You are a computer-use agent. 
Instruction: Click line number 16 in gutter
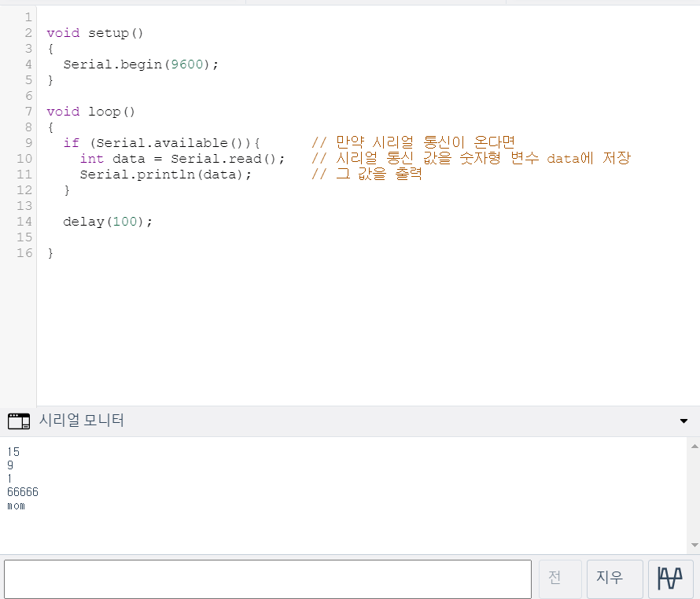24,253
